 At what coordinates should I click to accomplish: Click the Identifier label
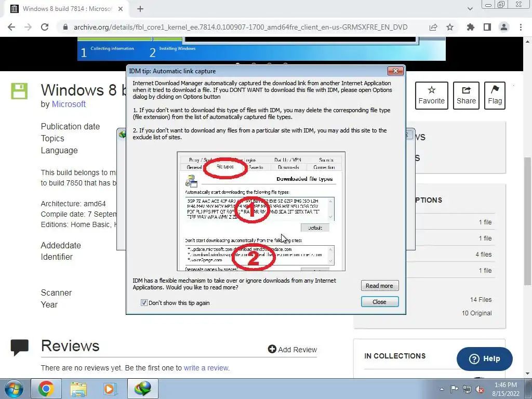pyautogui.click(x=57, y=257)
